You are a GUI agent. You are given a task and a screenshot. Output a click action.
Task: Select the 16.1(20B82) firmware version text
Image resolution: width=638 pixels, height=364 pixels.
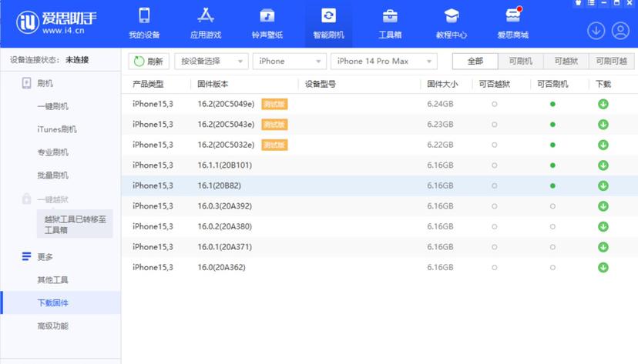click(x=220, y=185)
